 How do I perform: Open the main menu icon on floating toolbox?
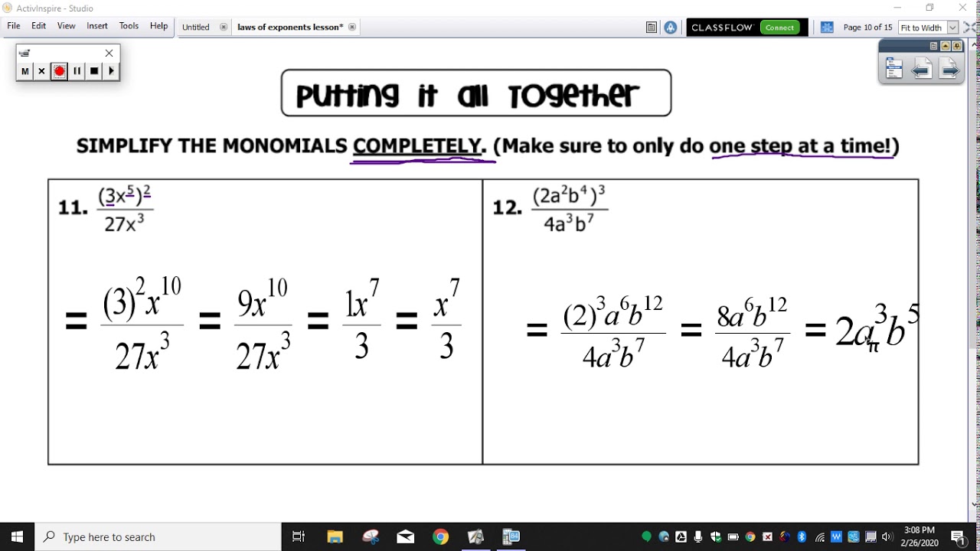893,70
